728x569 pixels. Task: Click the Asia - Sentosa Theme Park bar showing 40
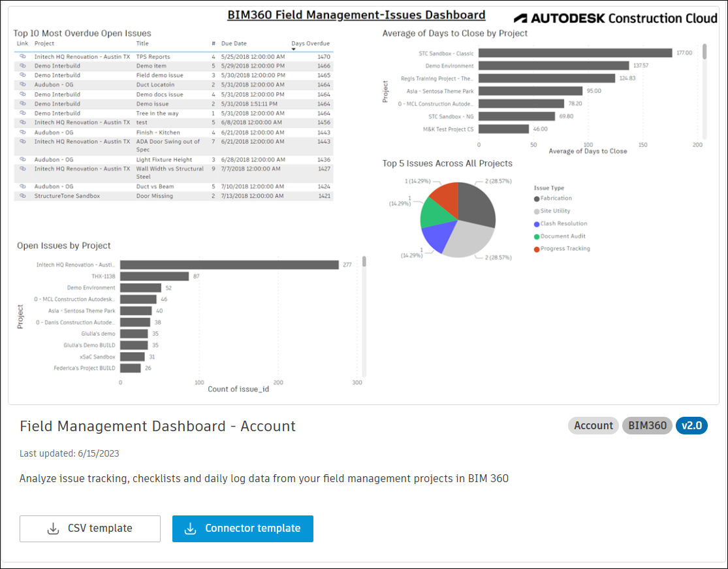point(136,311)
